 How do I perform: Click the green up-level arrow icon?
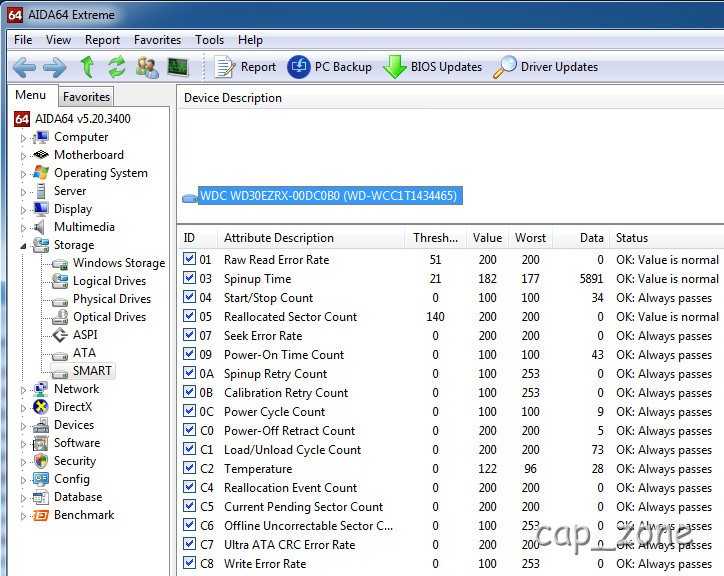[x=87, y=67]
